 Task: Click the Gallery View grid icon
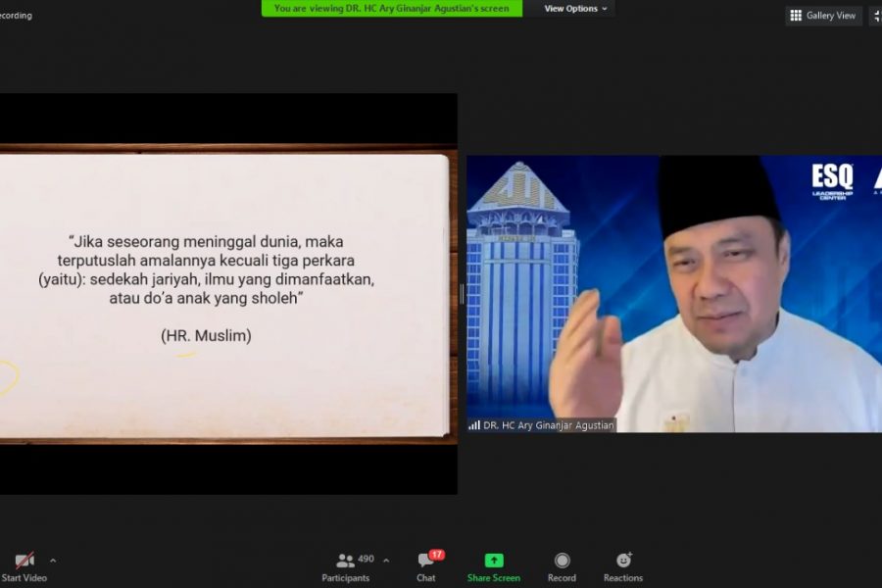tap(796, 16)
